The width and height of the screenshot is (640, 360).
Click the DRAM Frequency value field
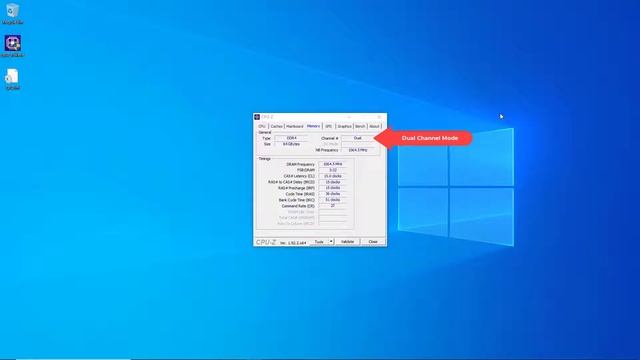pos(333,164)
